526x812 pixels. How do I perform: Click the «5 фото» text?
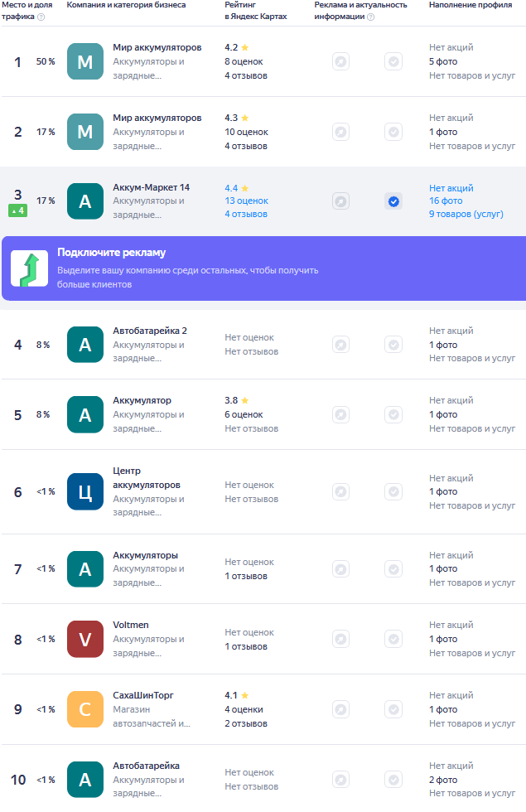tap(443, 61)
